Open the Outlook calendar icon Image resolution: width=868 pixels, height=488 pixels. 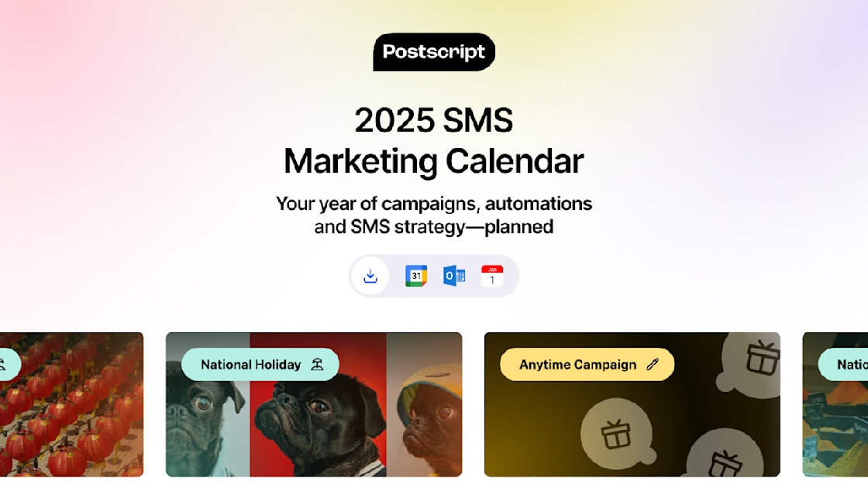pos(454,276)
